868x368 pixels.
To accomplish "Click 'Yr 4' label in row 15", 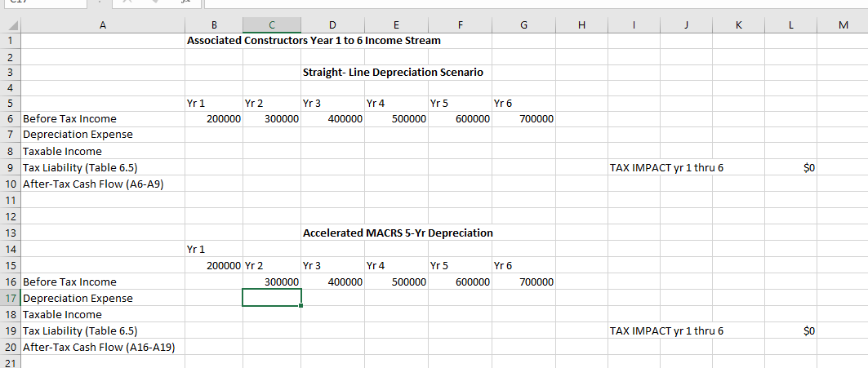I will pyautogui.click(x=376, y=266).
